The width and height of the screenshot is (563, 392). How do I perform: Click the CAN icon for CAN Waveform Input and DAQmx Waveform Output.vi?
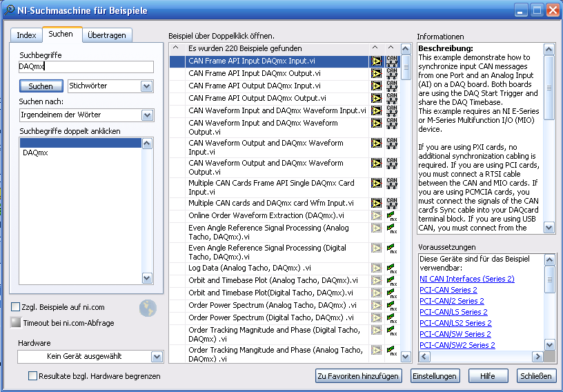coord(392,123)
